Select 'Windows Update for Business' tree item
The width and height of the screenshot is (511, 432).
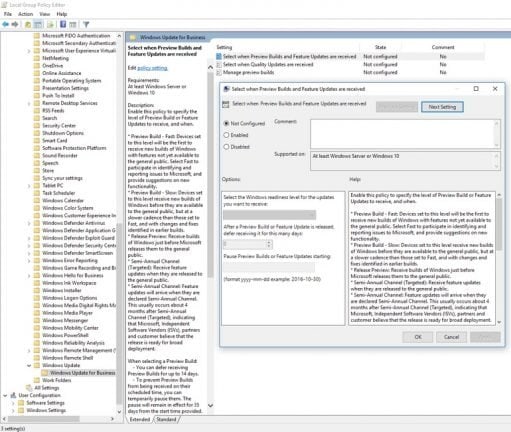82,373
